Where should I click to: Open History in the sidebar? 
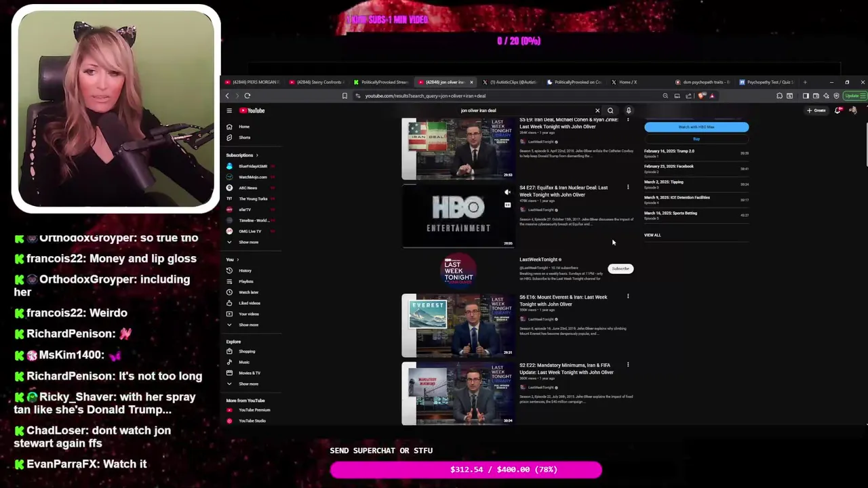click(245, 270)
